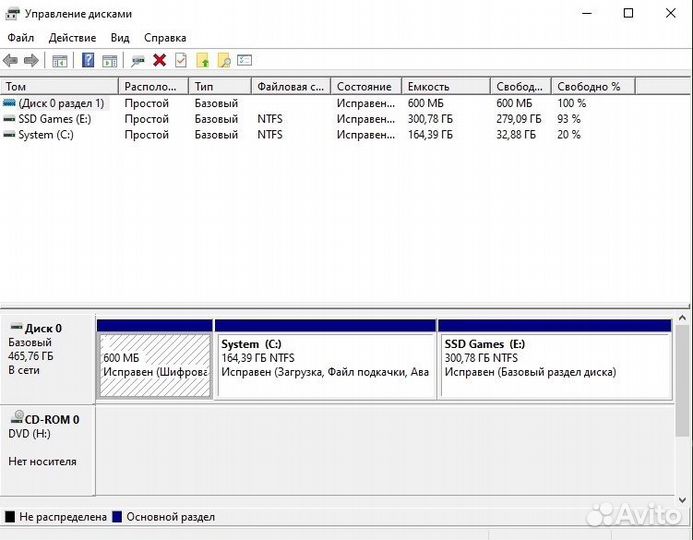
Task: Sort by the Емкость column header
Action: [x=446, y=87]
